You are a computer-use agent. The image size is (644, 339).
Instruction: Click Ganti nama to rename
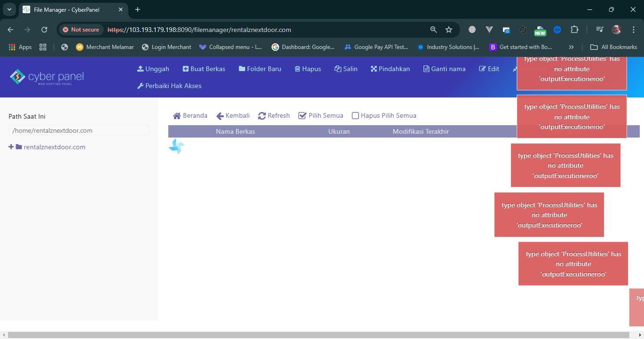pyautogui.click(x=445, y=69)
